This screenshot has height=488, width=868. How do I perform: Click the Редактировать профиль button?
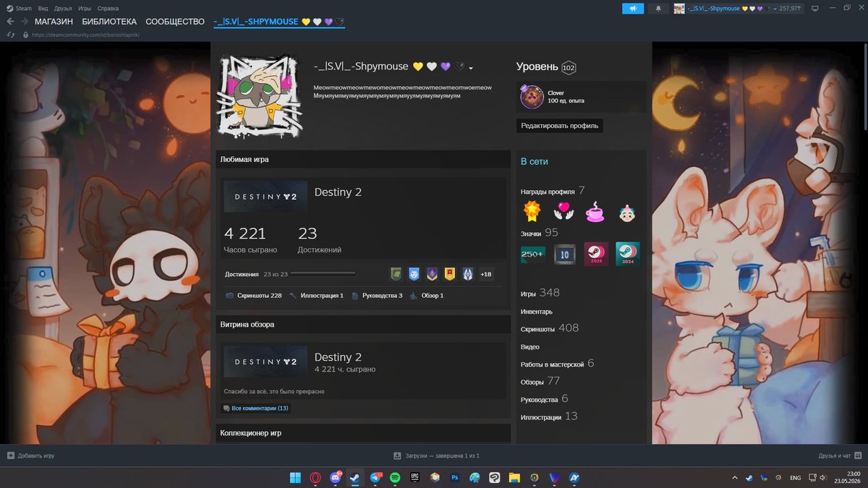coord(561,126)
